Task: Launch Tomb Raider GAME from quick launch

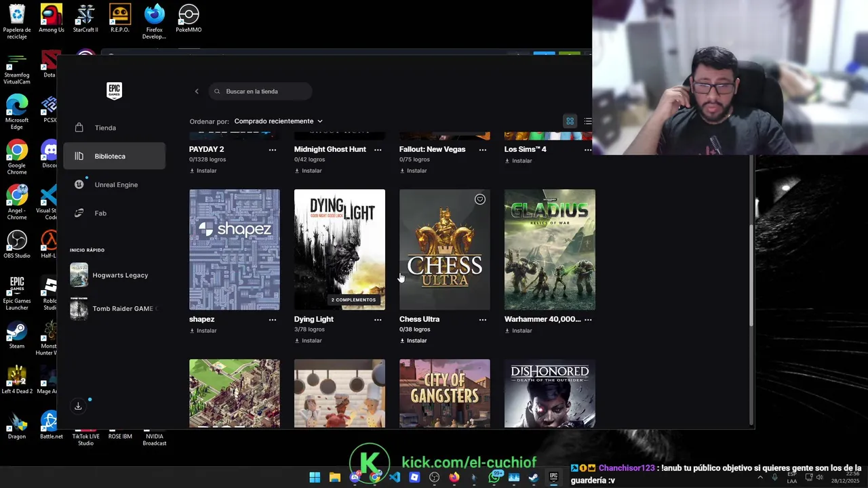Action: click(x=114, y=308)
